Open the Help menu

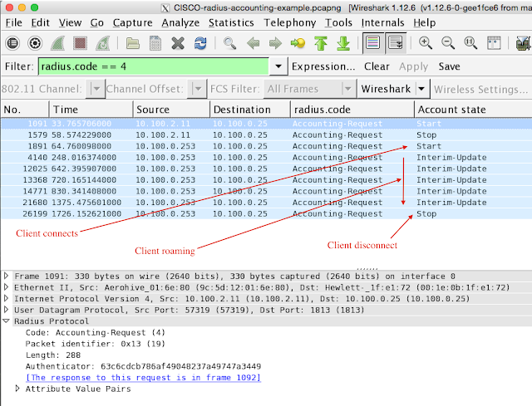click(x=425, y=22)
